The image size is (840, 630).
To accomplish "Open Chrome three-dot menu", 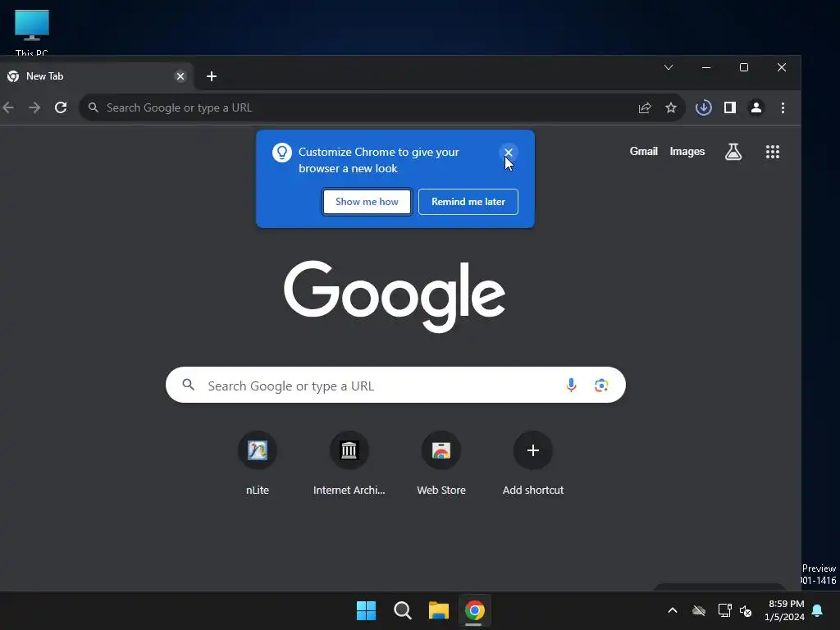I will coord(783,107).
